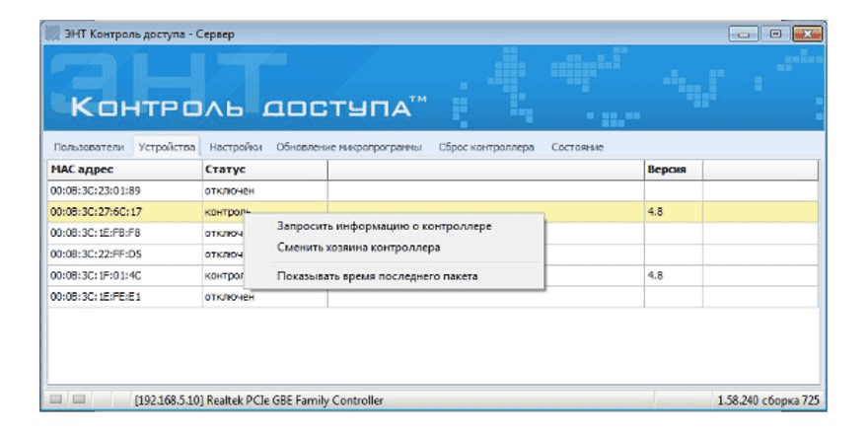Screen dimensions: 868x433
Task: Select the Состояние tab
Action: click(577, 147)
